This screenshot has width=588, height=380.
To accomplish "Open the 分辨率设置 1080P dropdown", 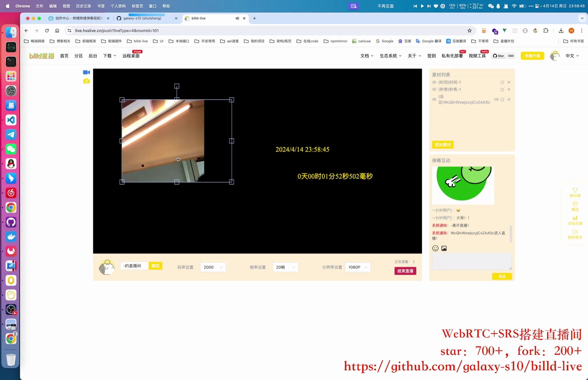I will tap(357, 267).
